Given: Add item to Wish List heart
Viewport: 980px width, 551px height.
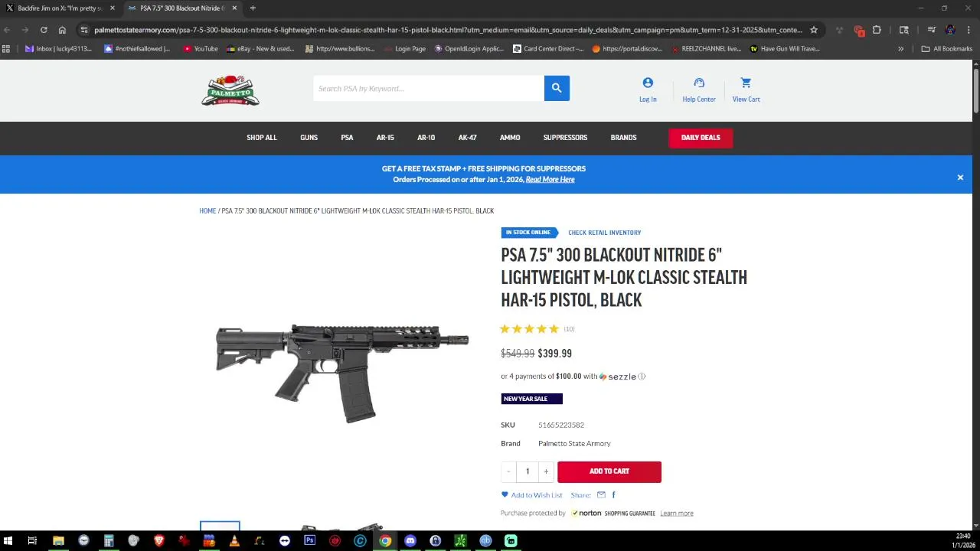Looking at the screenshot, I should [x=505, y=495].
